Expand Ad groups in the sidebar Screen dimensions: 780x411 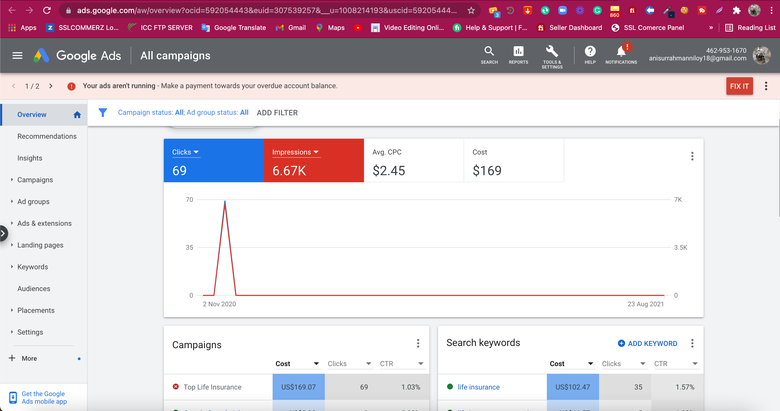tap(33, 201)
